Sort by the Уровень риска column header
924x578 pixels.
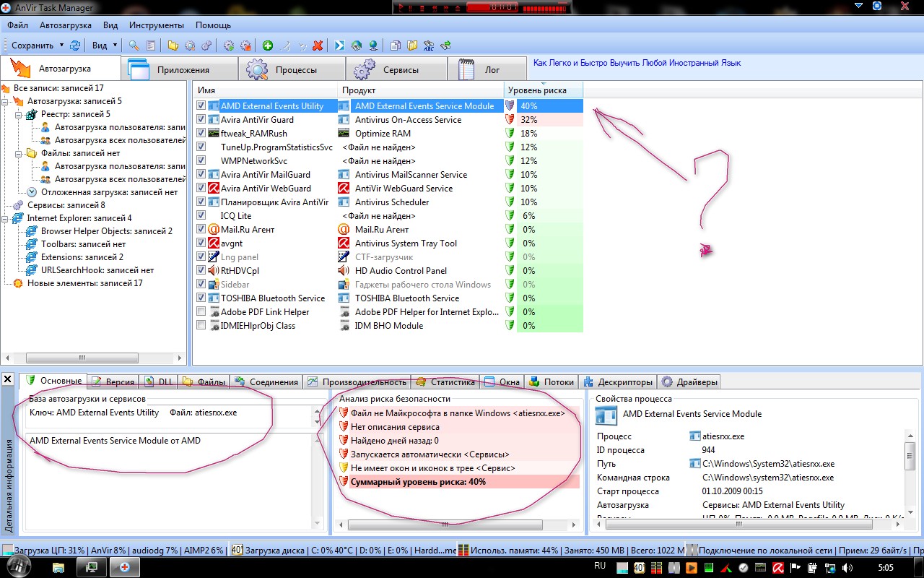(544, 90)
